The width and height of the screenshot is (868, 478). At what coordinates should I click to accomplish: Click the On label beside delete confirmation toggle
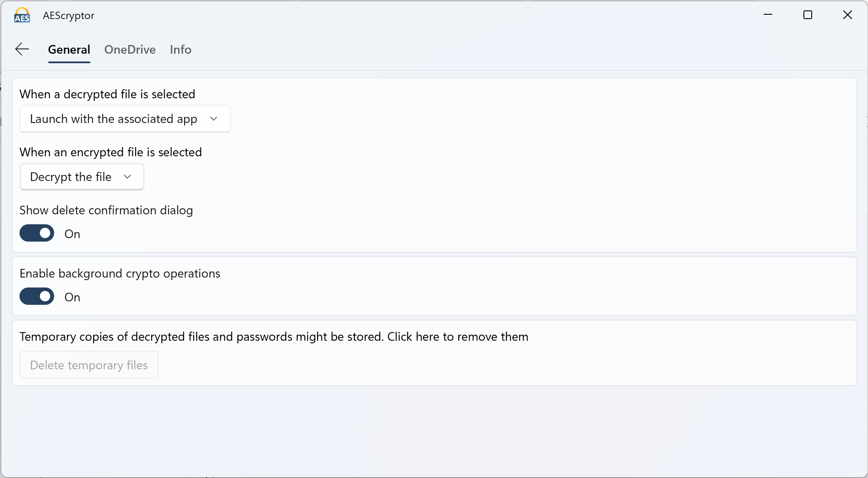[x=72, y=234]
